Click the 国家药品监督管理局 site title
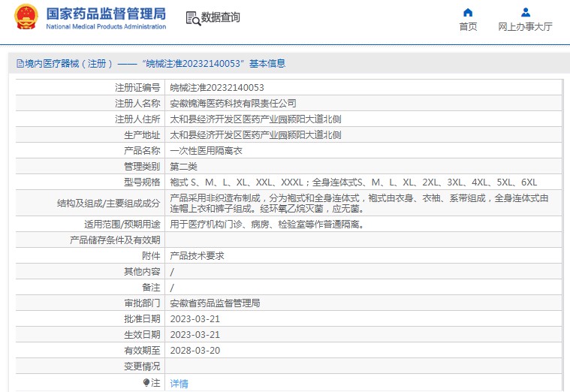 tap(106, 14)
